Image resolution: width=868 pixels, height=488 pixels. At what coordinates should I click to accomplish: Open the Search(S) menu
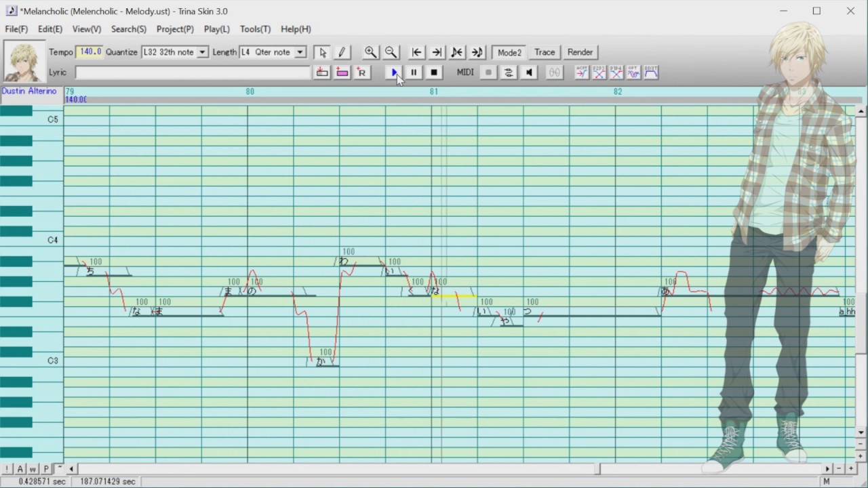coord(129,29)
